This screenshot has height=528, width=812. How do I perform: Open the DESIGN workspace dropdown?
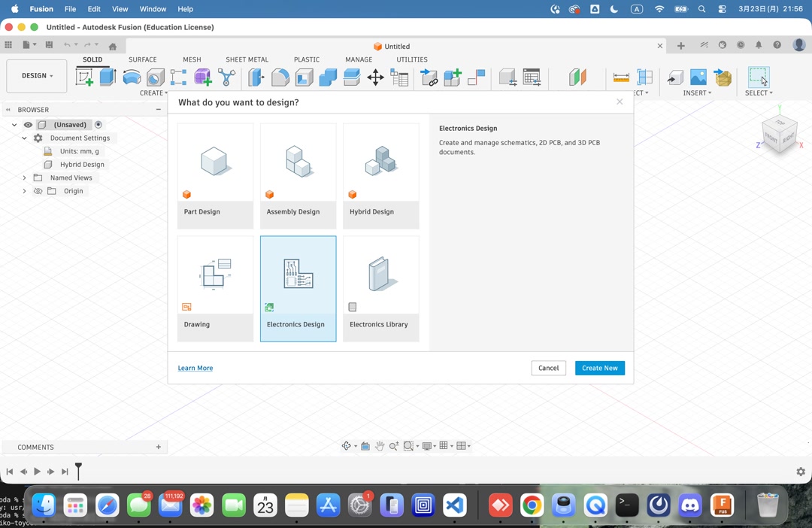pos(37,76)
